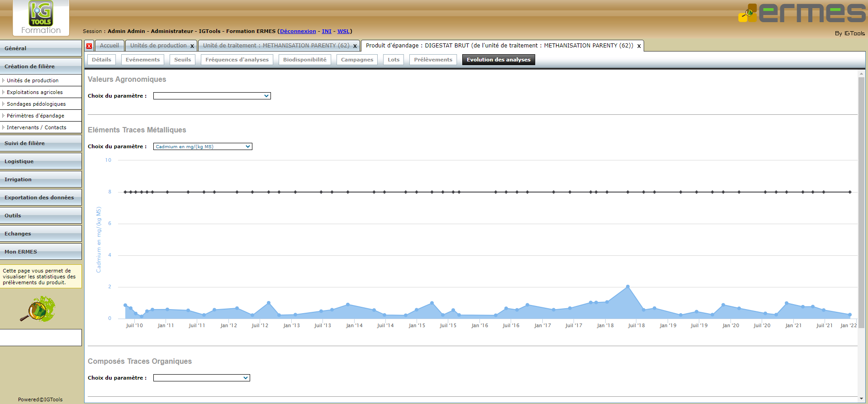
Task: Go to the Prélèvements tab
Action: tap(433, 60)
